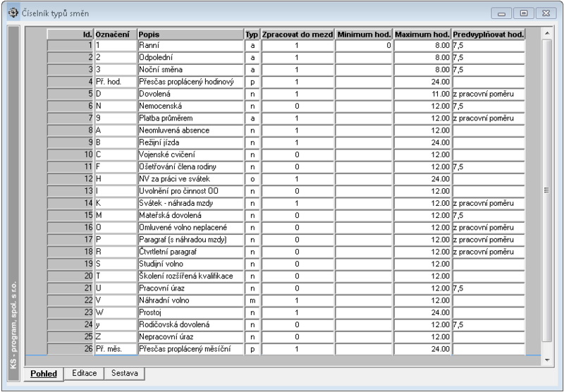Select Vojenské cvičení row

(x=190, y=154)
